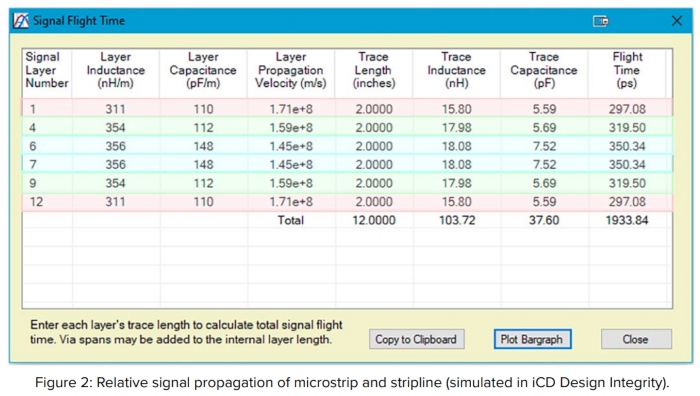Screen dimensions: 700x396
Task: Edit the trace length cell for layer 4
Action: tap(374, 128)
